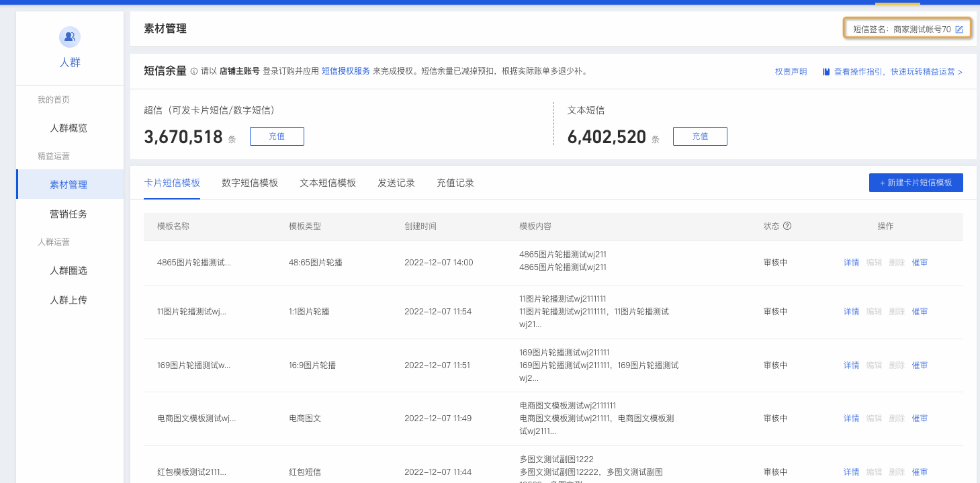
Task: Click 催审 for 4865图片轮播测试 row
Action: pos(920,263)
